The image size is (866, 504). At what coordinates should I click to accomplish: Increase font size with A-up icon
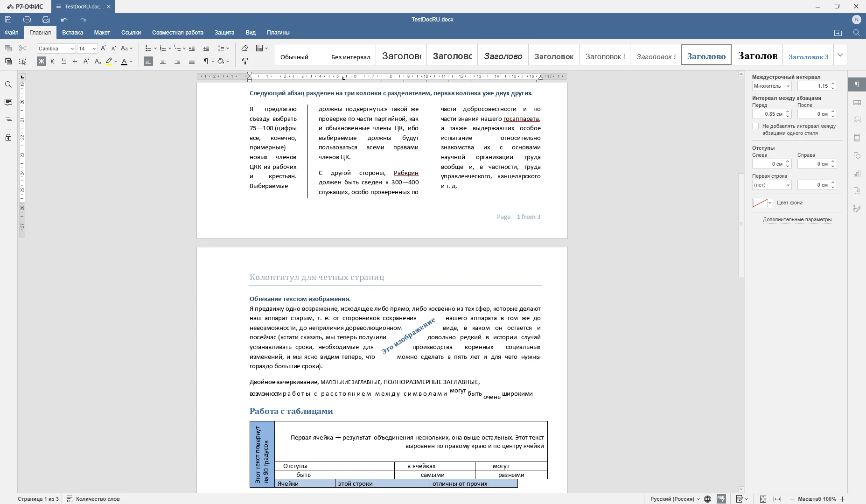click(104, 49)
